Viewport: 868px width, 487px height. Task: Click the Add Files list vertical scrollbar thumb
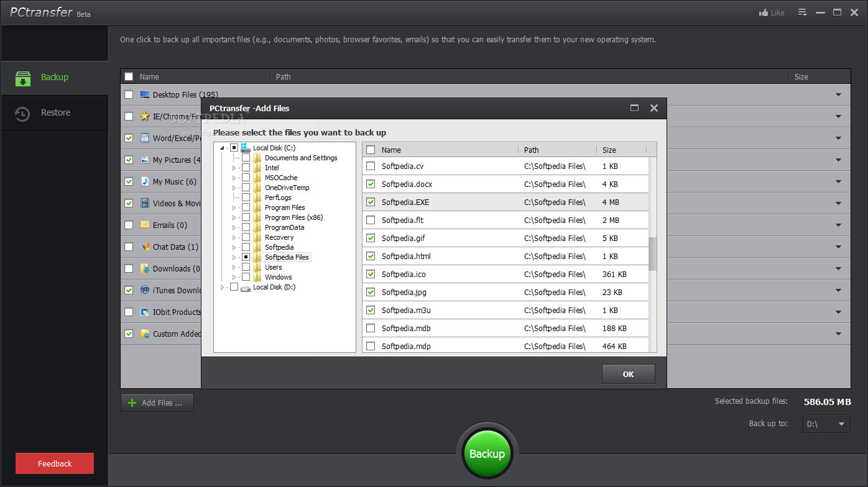point(652,254)
